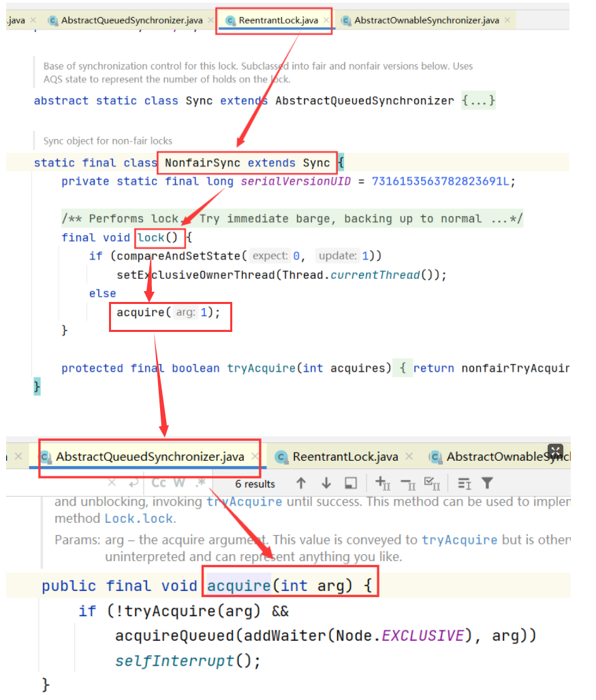Toggle Words (W) search option
This screenshot has height=700, width=596.
pyautogui.click(x=179, y=483)
